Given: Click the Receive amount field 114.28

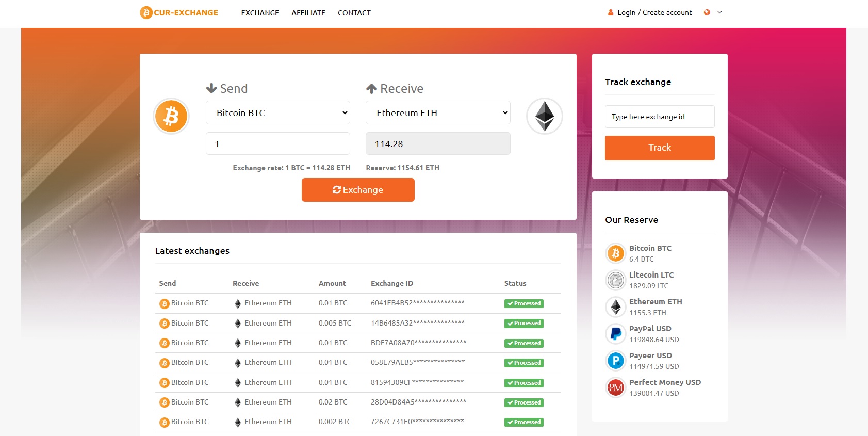Looking at the screenshot, I should [x=438, y=143].
